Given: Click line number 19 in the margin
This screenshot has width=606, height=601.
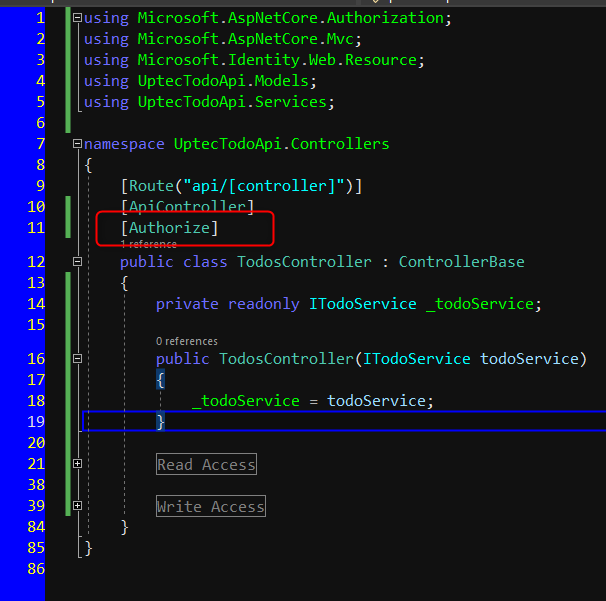Looking at the screenshot, I should (34, 422).
